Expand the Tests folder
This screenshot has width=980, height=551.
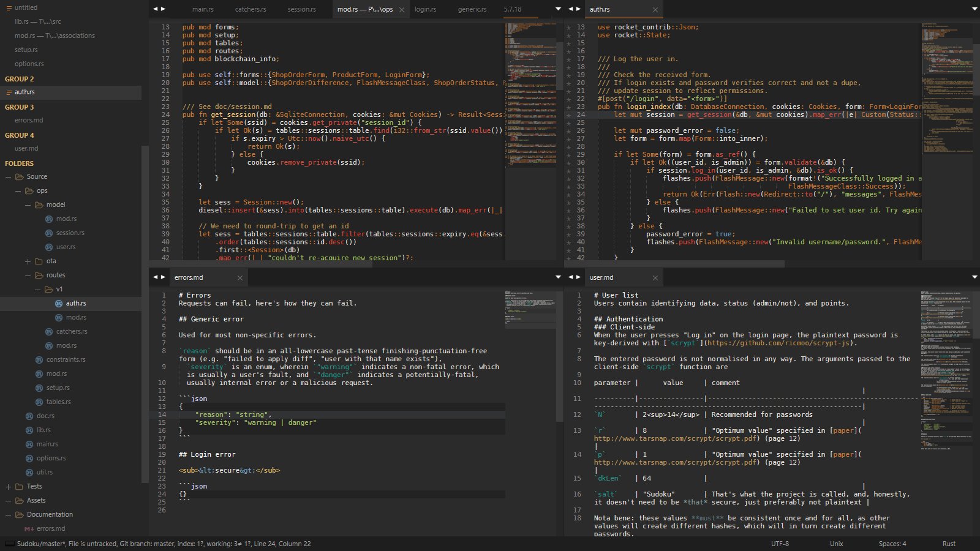click(9, 487)
